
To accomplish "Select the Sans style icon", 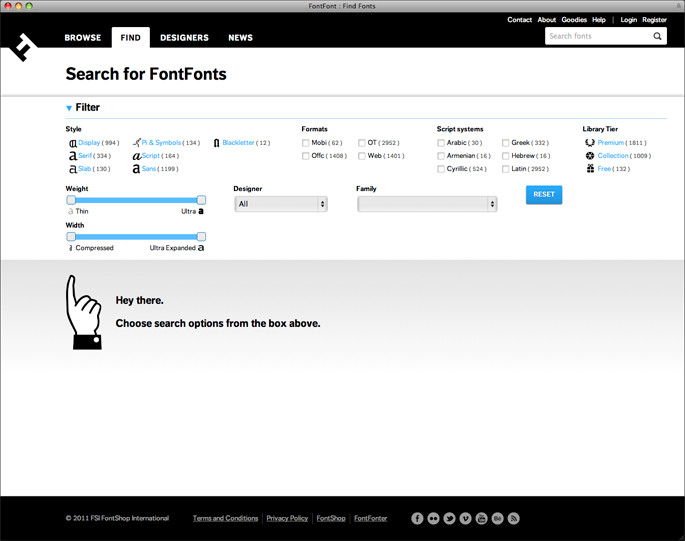I will pos(136,169).
